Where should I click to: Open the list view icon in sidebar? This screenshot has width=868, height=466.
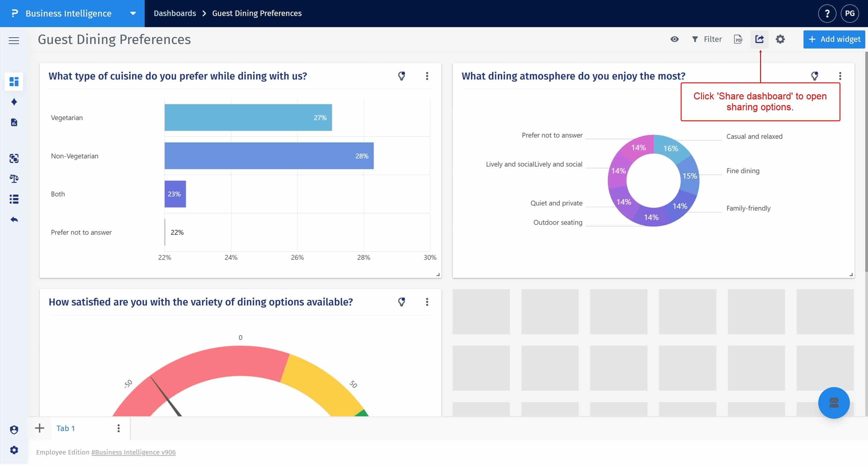[14, 199]
